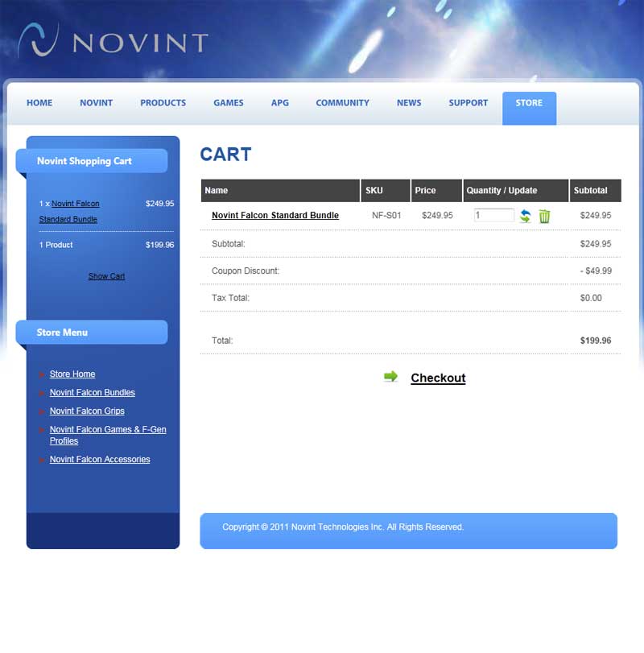Open the HOME nav item
644x653 pixels.
[x=39, y=103]
